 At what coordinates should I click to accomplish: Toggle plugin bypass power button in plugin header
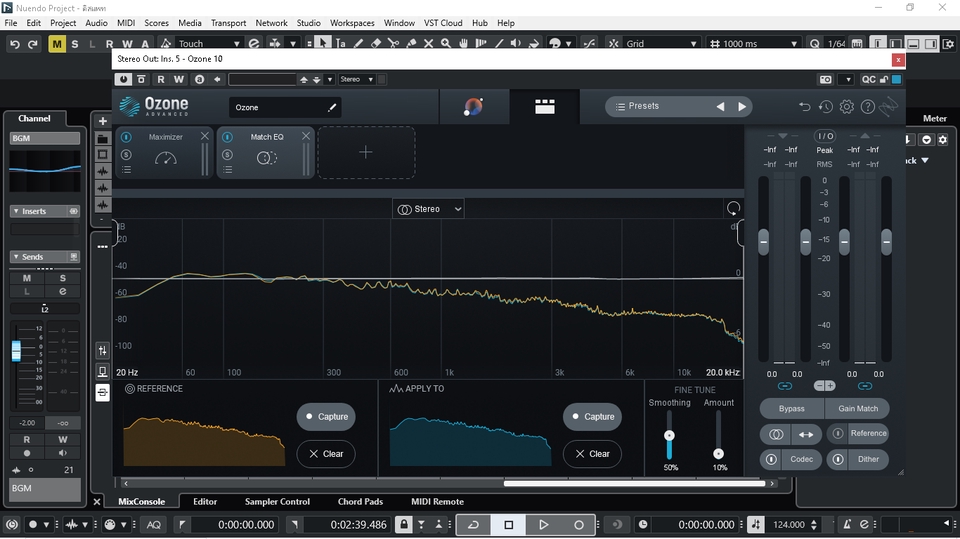pyautogui.click(x=123, y=79)
